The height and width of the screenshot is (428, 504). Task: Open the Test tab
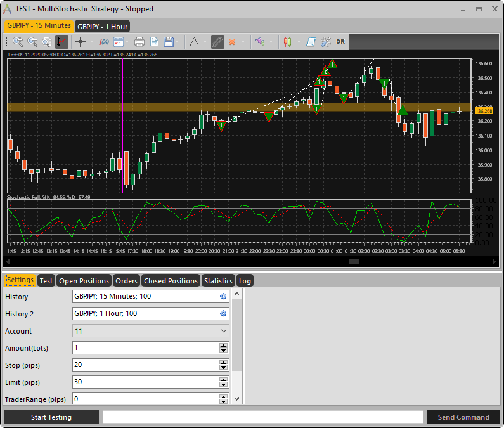pos(46,281)
